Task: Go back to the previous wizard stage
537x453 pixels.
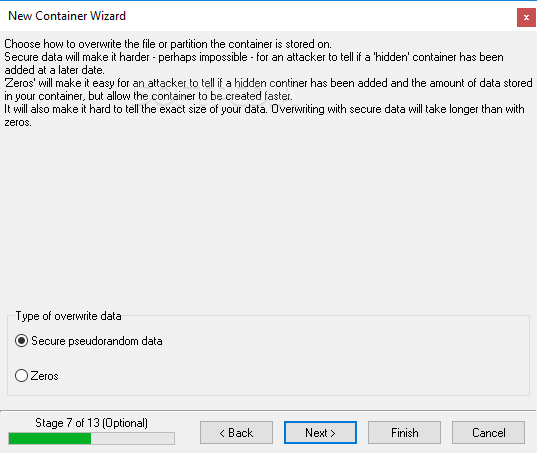Action: [236, 433]
